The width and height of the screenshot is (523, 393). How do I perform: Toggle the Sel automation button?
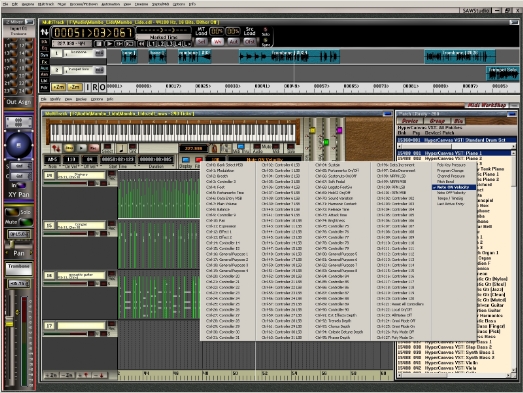201,42
